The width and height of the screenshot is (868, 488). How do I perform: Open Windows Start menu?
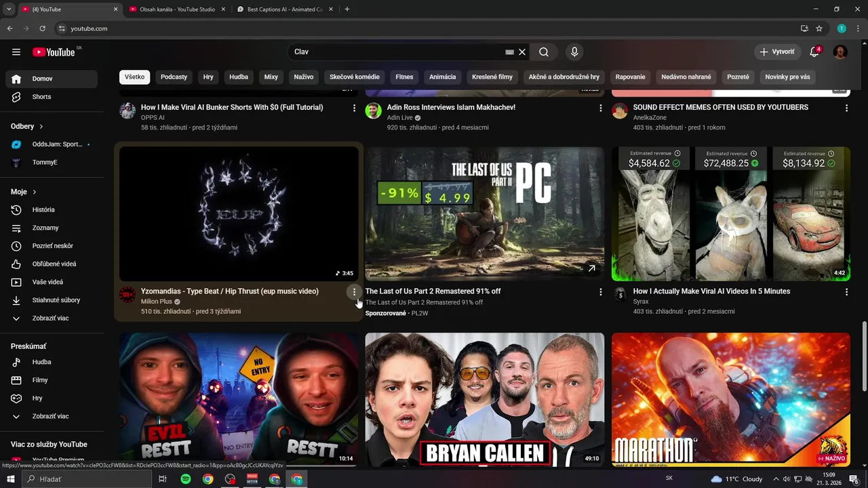[10, 479]
